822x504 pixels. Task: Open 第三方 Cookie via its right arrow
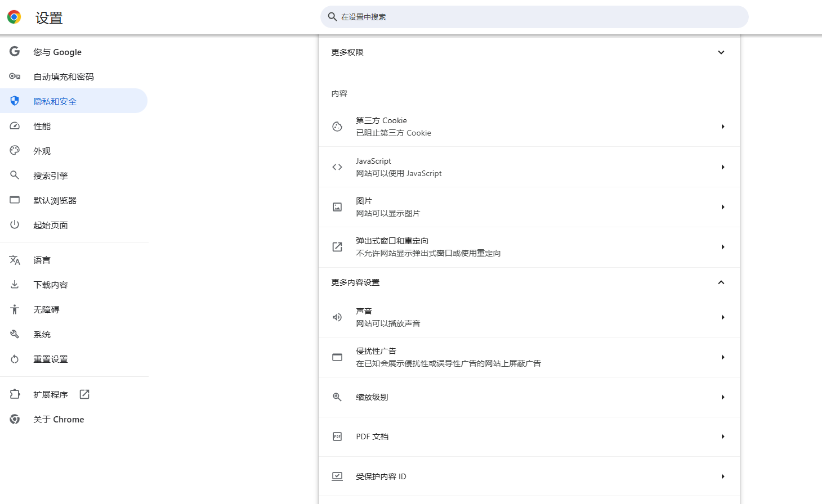pos(723,127)
